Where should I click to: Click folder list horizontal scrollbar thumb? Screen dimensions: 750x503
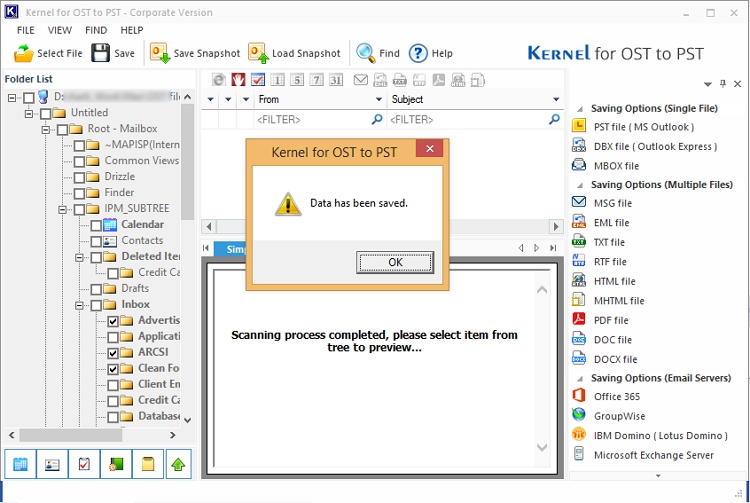point(70,435)
